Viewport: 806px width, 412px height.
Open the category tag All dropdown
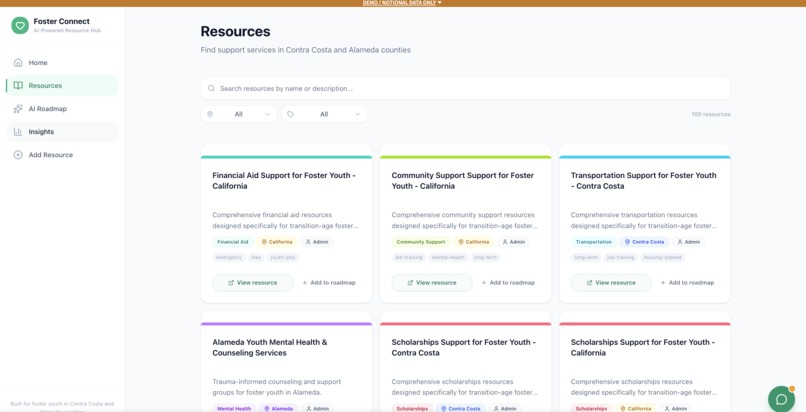click(x=324, y=114)
